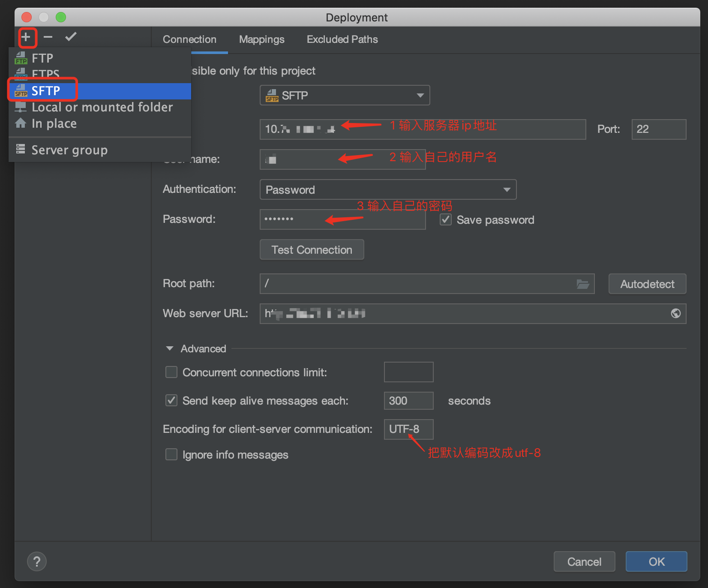Viewport: 708px width, 588px height.
Task: Open help via the question mark icon
Action: pos(36,561)
